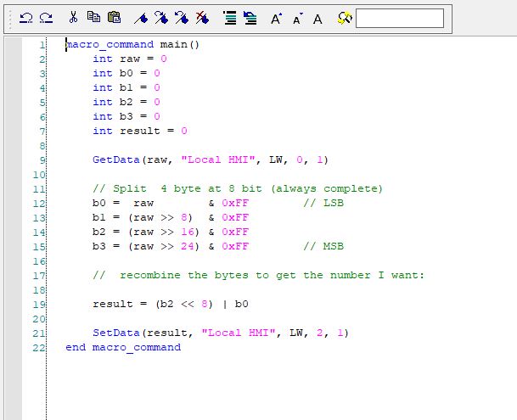Screen dimensions: 517x420
Task: Click the Copy icon in the toolbar
Action: tap(94, 18)
